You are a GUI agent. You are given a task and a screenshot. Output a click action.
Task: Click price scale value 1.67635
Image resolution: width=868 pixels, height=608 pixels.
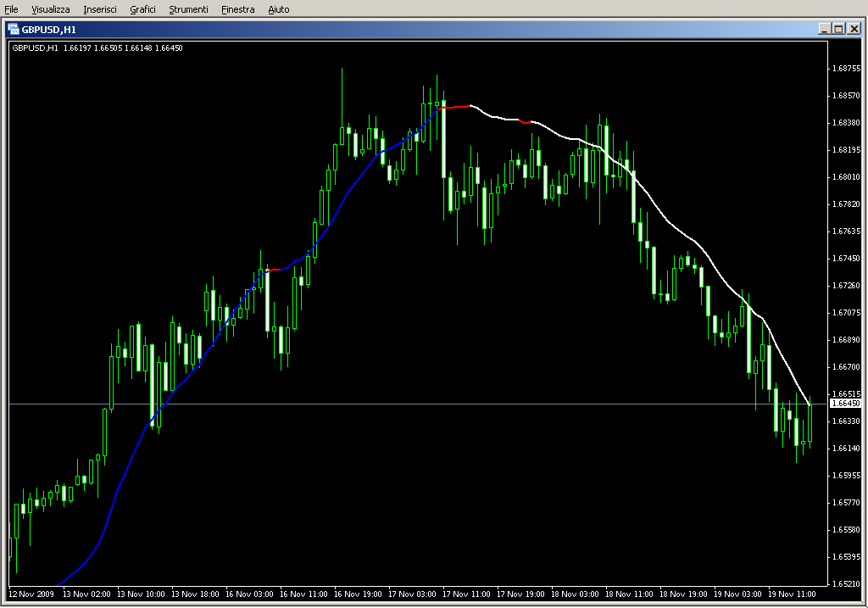(847, 231)
